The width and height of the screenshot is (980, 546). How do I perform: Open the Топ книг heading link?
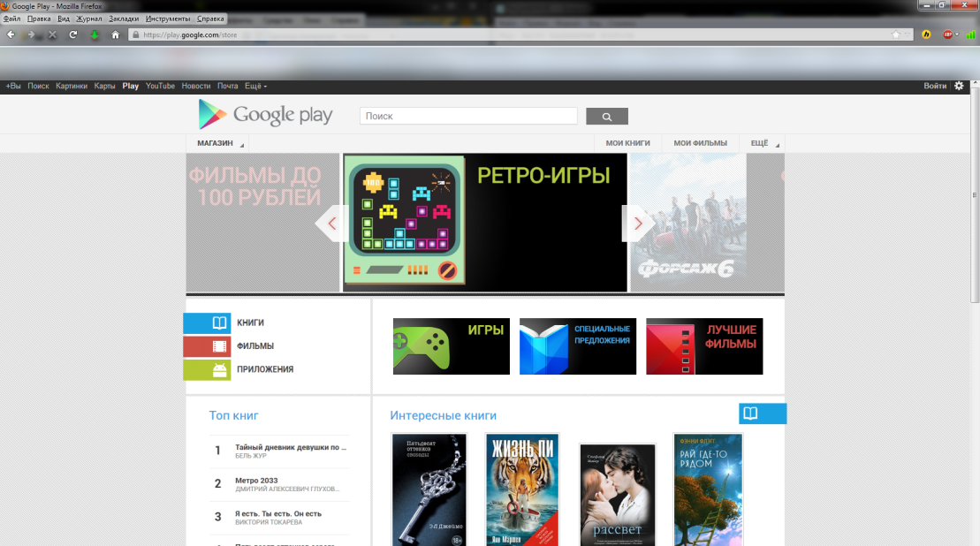234,415
